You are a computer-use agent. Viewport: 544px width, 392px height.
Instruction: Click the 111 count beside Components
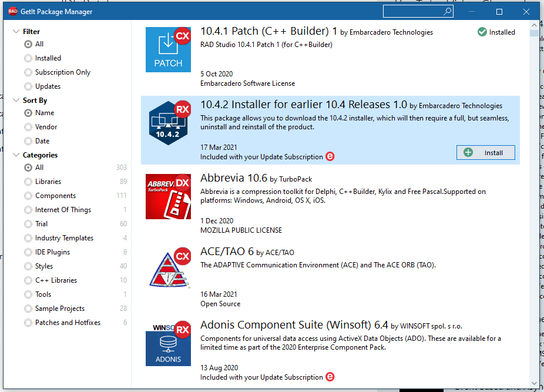tap(122, 196)
